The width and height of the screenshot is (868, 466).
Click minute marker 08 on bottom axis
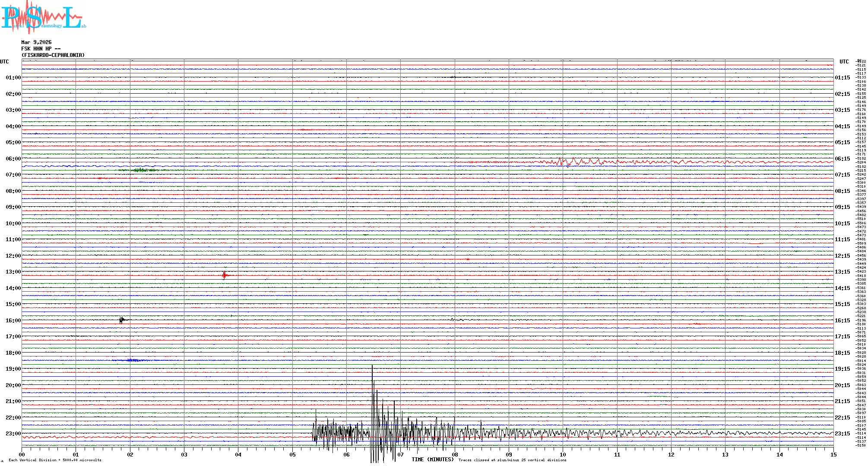(455, 454)
